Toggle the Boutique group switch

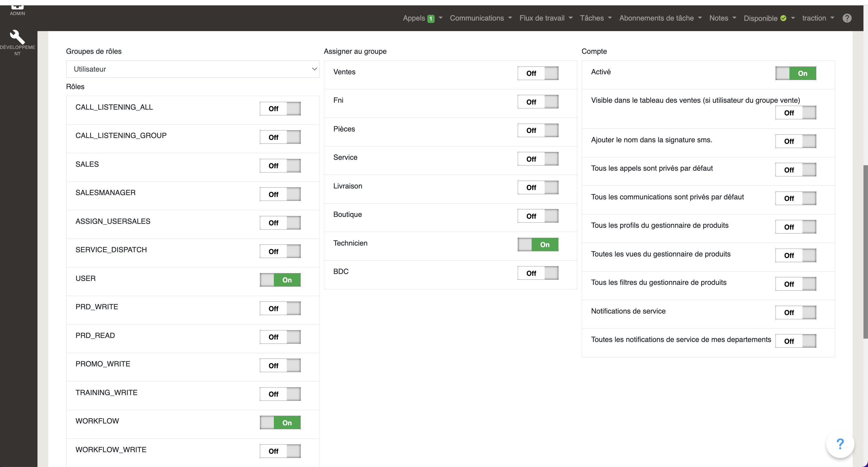tap(538, 216)
